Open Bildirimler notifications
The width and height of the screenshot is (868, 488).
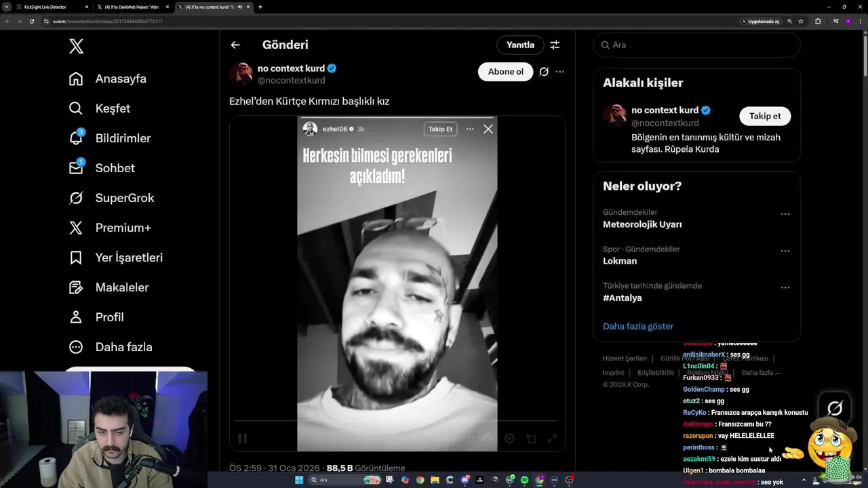click(110, 138)
